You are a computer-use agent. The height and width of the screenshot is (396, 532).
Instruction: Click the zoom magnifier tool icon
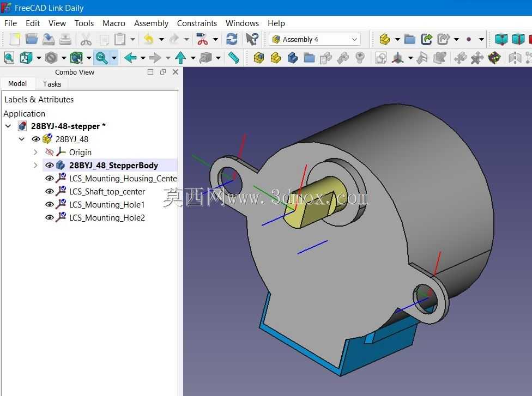(101, 58)
